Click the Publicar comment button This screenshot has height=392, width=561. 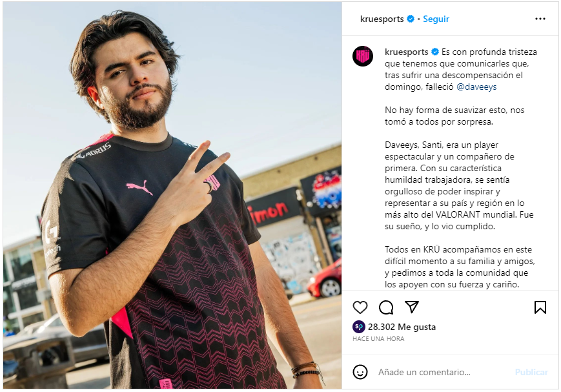coord(531,373)
